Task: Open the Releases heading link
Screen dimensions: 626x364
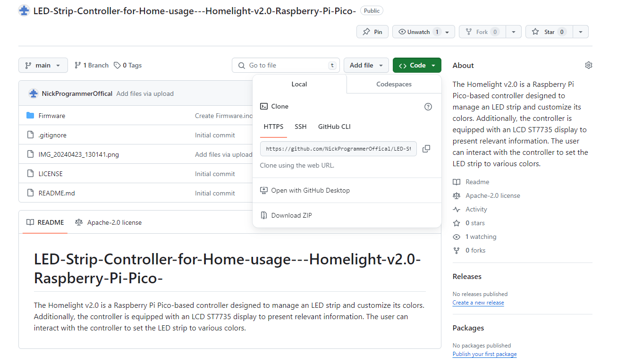Action: point(467,277)
